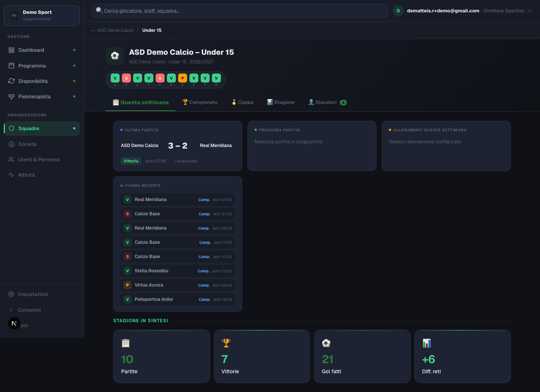Click the Vittorie trophy icon
Viewport: 540px width, 392px height.
pos(226,343)
